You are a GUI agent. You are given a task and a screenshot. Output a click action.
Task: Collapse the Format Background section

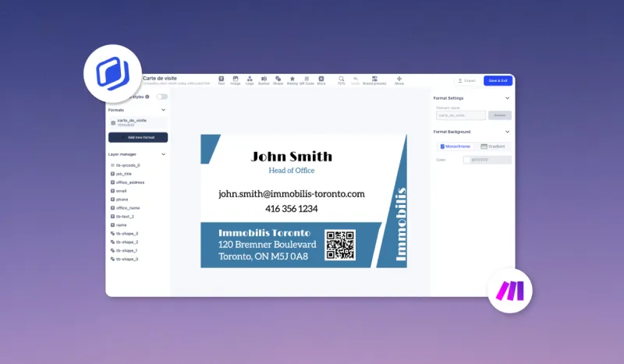pyautogui.click(x=508, y=132)
